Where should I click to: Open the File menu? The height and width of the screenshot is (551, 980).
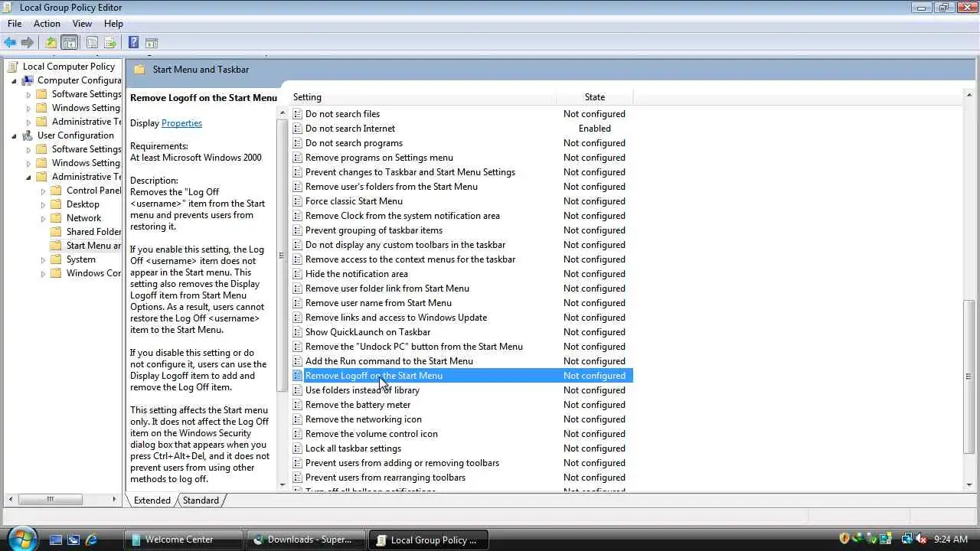15,24
